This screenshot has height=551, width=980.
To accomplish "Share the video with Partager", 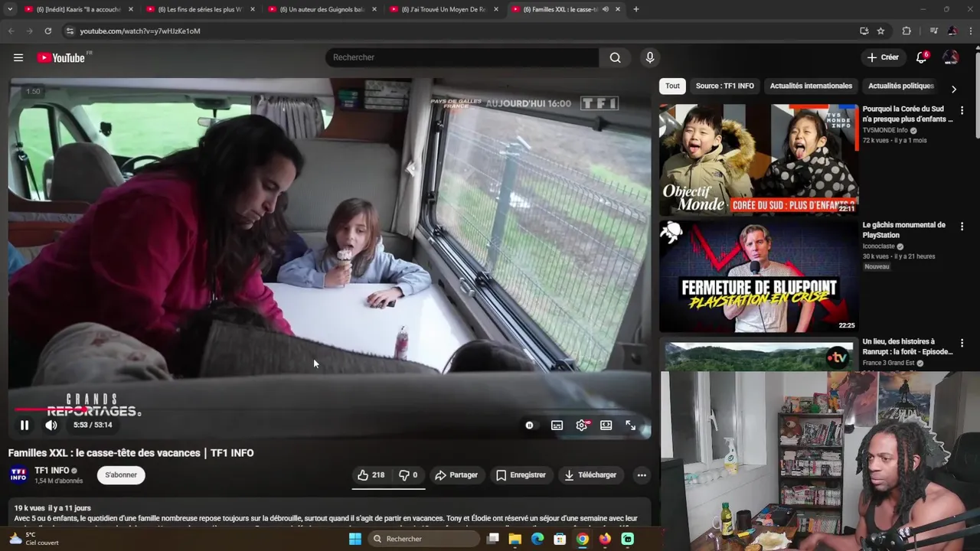I will click(456, 475).
